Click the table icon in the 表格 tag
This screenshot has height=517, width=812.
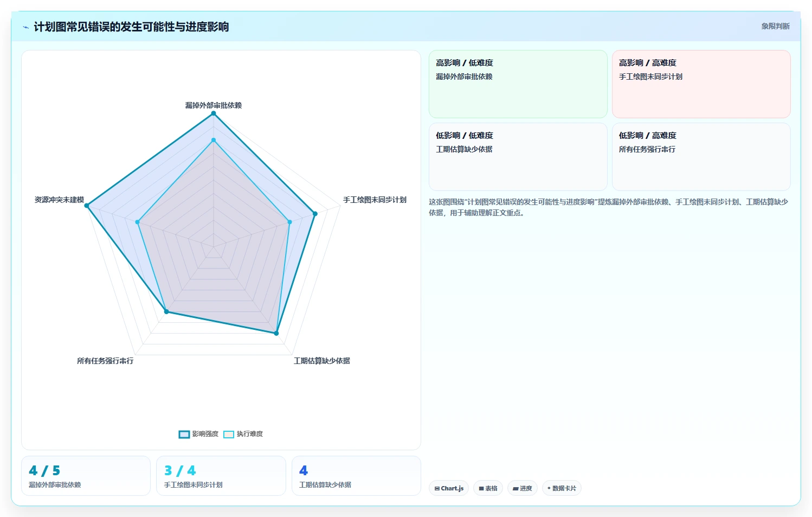point(481,488)
